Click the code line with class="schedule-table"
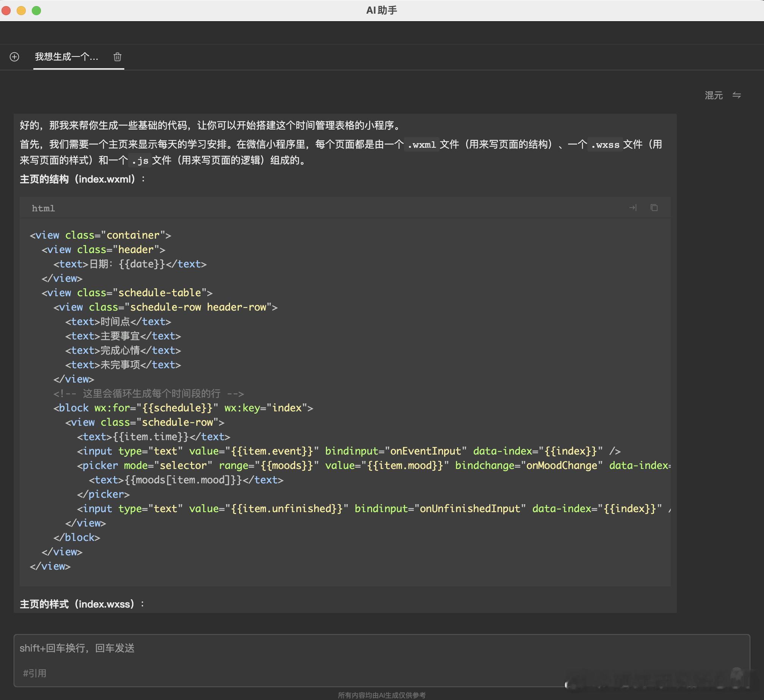The image size is (764, 700). [x=127, y=293]
